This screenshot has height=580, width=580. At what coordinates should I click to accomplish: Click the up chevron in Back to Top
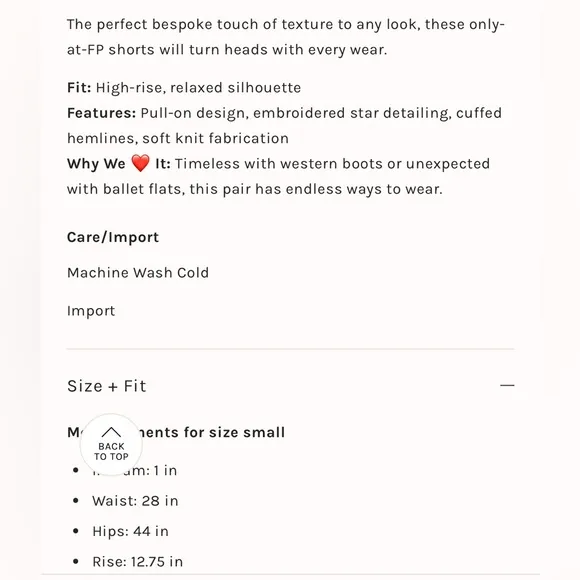[x=111, y=432]
